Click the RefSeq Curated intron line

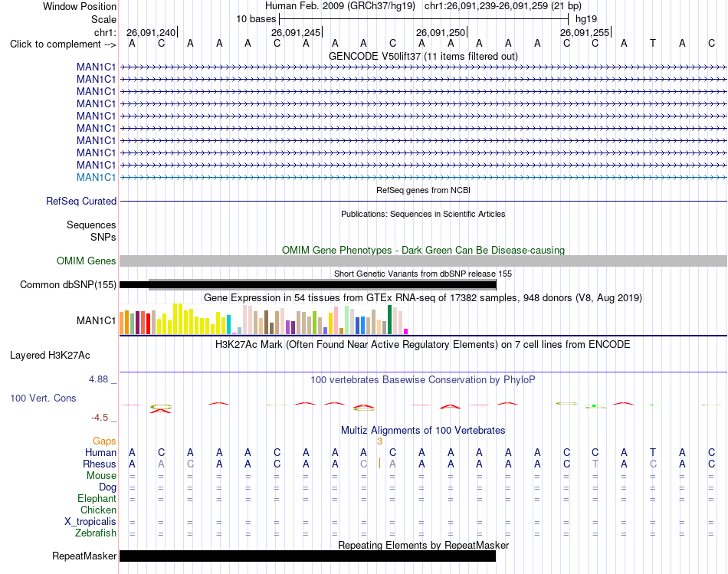pos(423,201)
